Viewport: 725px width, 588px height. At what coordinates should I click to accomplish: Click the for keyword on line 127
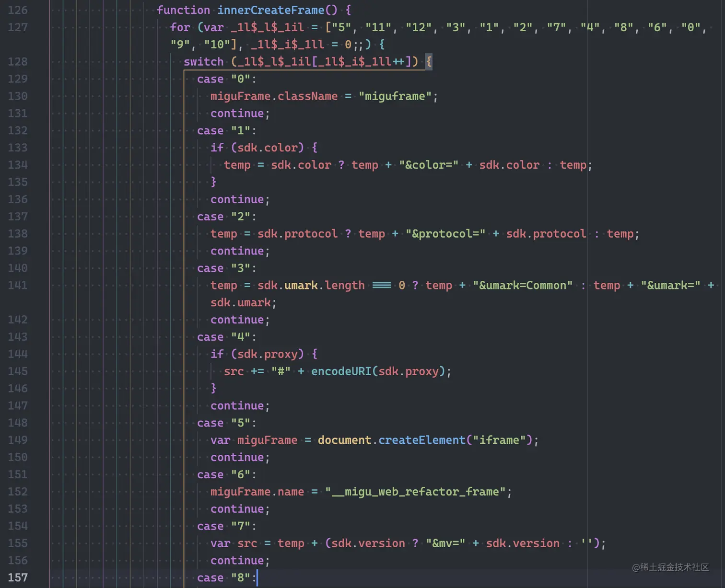[x=180, y=27]
